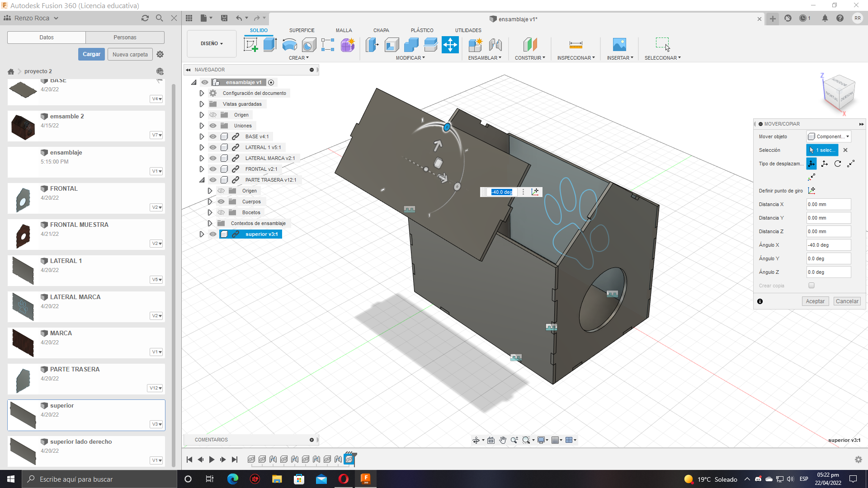This screenshot has width=868, height=488.
Task: Search in the data panel
Action: 160,18
